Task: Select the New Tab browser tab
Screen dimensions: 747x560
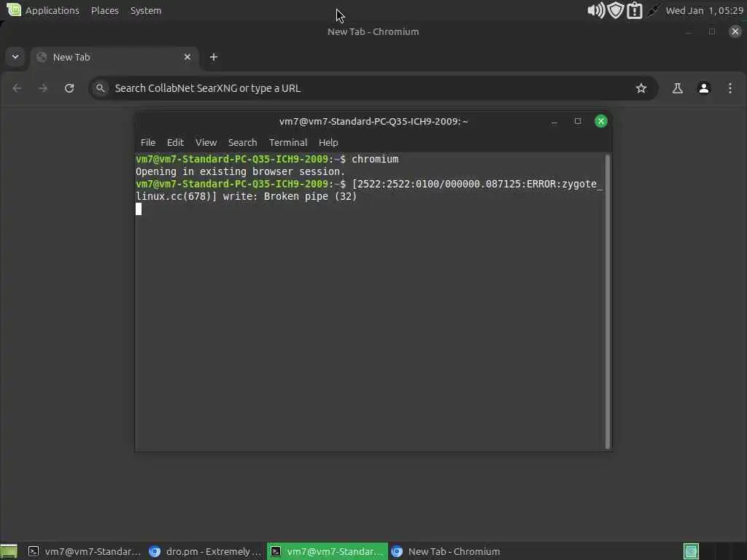Action: [x=115, y=57]
